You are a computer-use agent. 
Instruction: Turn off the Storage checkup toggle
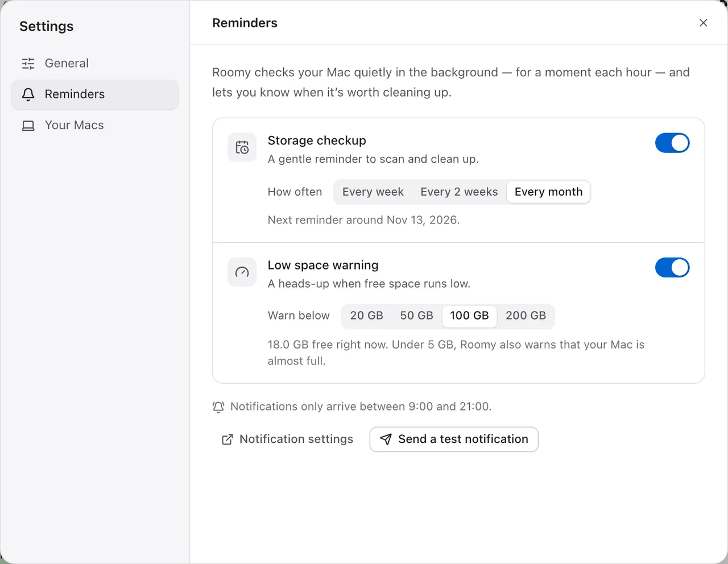click(672, 143)
